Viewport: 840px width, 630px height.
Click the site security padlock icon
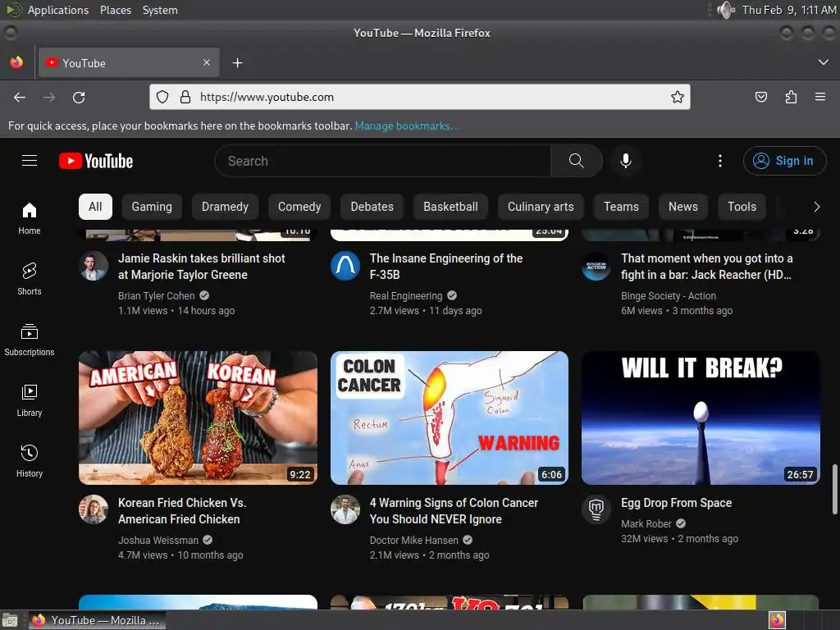click(x=185, y=97)
